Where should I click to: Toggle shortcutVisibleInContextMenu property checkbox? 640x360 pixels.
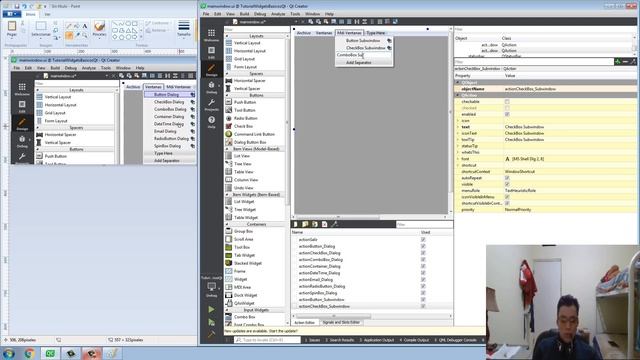point(507,203)
